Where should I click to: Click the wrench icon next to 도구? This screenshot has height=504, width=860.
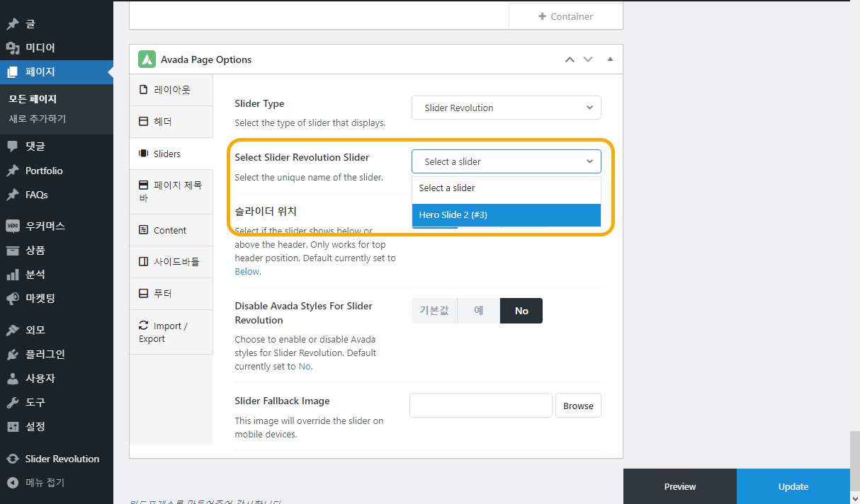pos(12,403)
